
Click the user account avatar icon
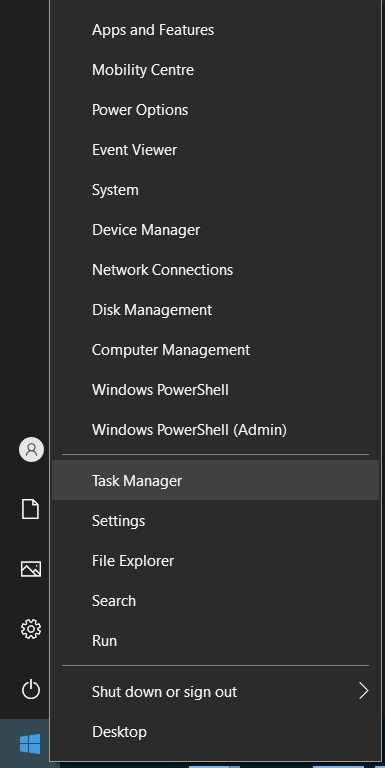(x=31, y=449)
